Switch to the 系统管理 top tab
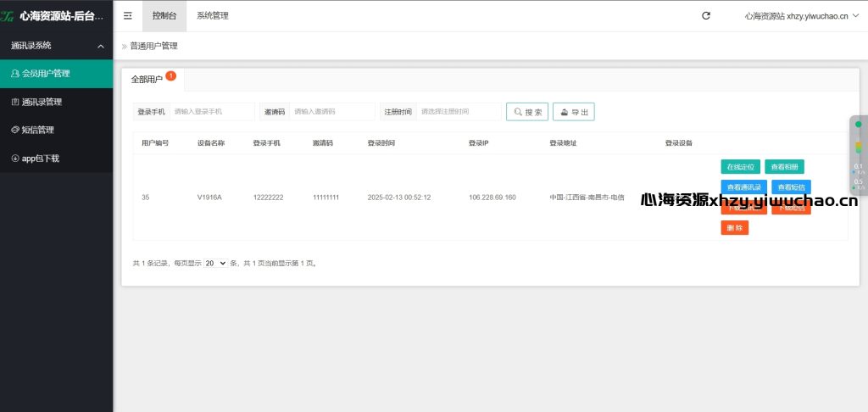Image resolution: width=868 pixels, height=412 pixels. click(x=213, y=16)
